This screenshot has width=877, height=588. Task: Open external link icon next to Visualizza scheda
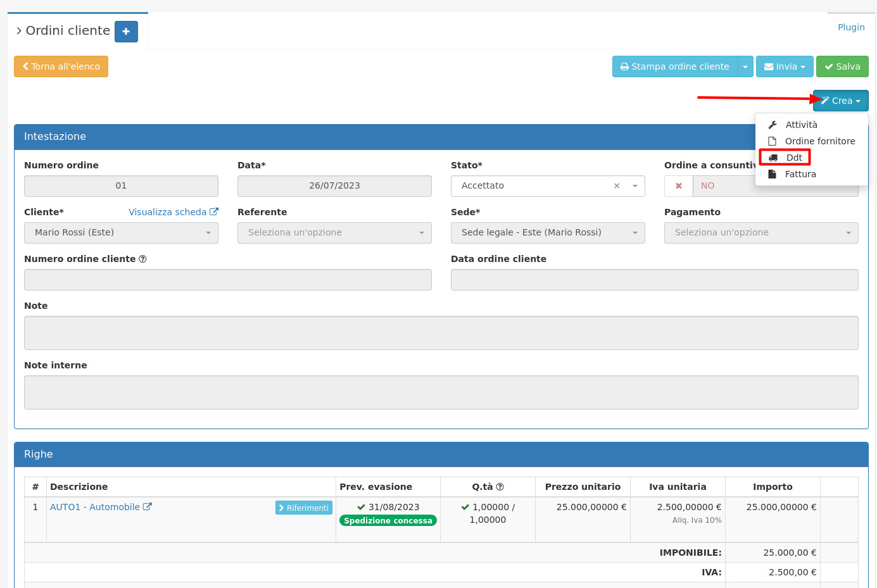tap(214, 212)
